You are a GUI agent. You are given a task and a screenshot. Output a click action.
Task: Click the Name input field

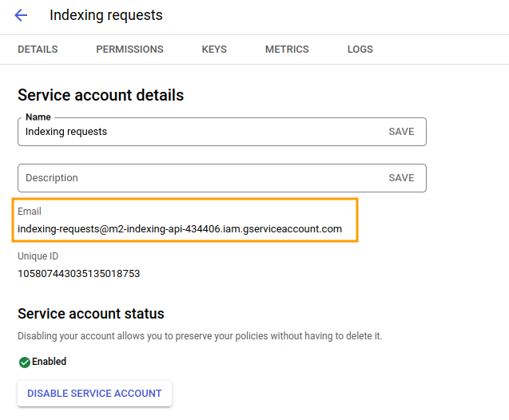(201, 132)
